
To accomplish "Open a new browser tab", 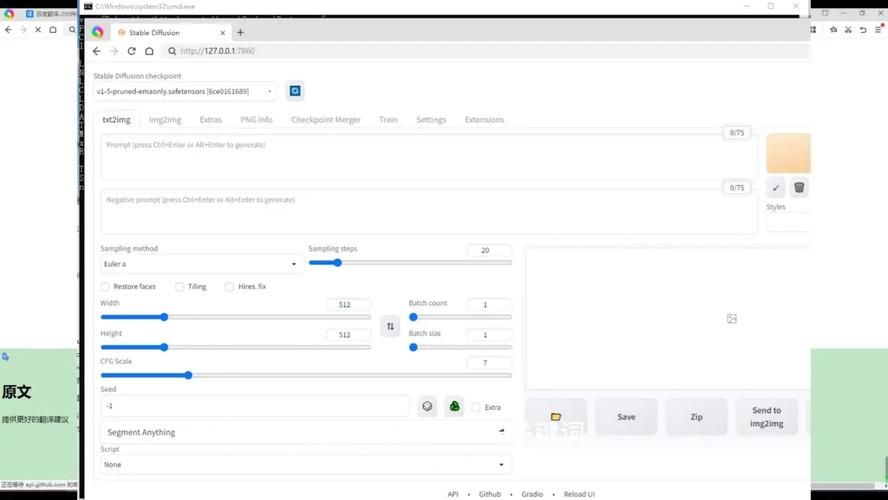I will click(x=240, y=33).
